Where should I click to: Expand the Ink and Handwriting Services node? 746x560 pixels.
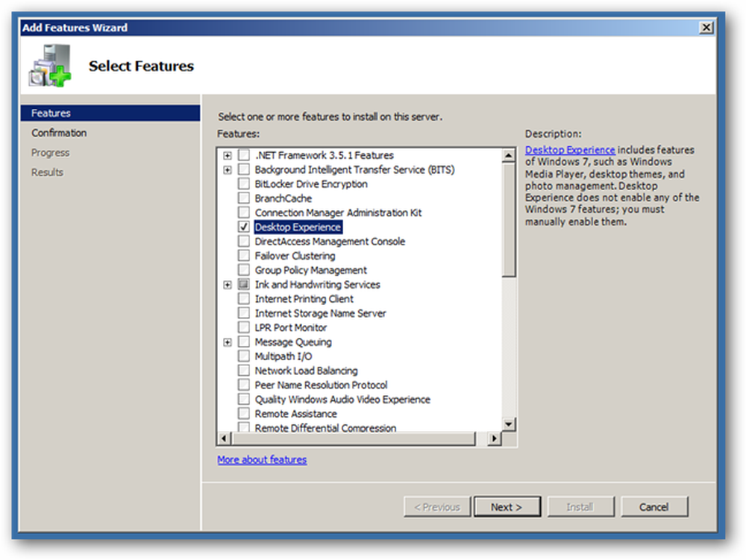pyautogui.click(x=228, y=284)
